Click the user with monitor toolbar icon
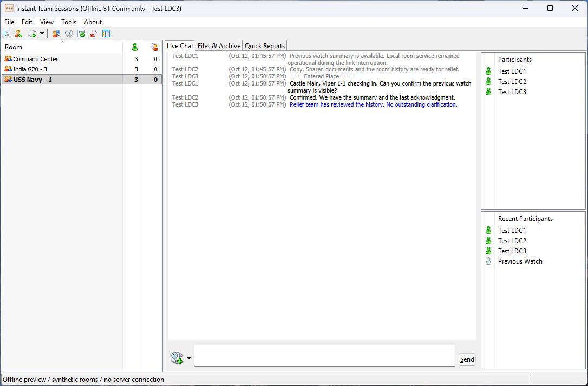 click(56, 34)
